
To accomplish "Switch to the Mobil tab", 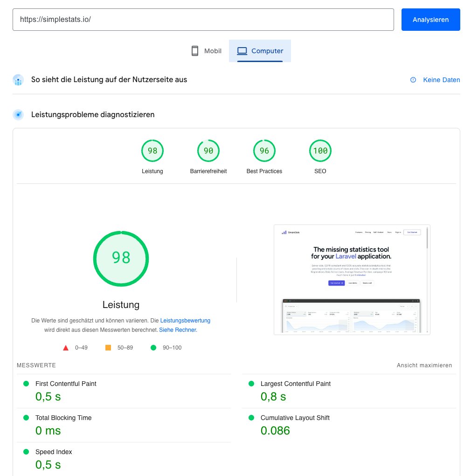I will tap(206, 50).
